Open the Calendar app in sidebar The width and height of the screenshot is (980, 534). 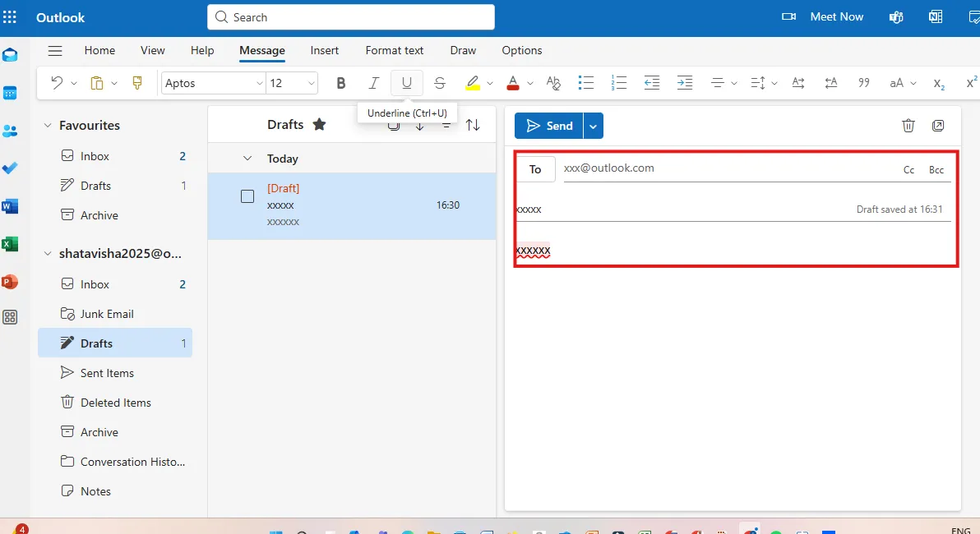pyautogui.click(x=10, y=93)
